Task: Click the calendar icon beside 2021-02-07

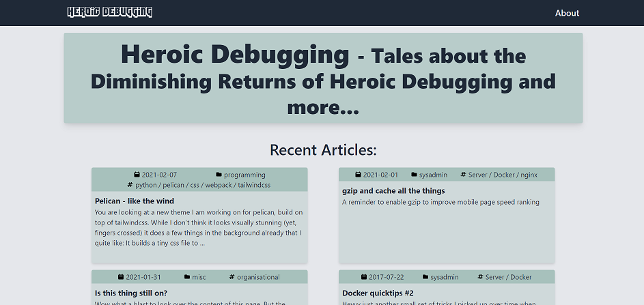Action: click(x=137, y=175)
